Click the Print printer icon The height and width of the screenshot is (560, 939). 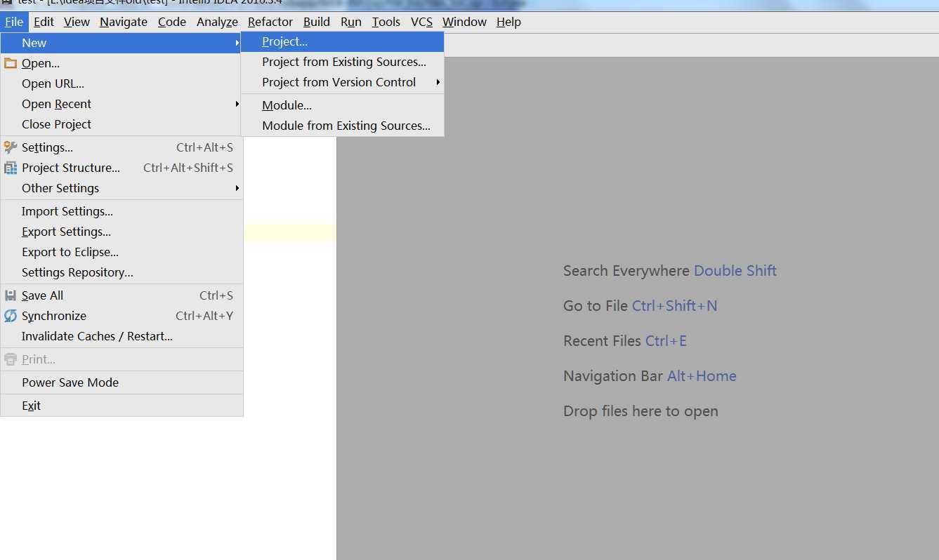[10, 359]
